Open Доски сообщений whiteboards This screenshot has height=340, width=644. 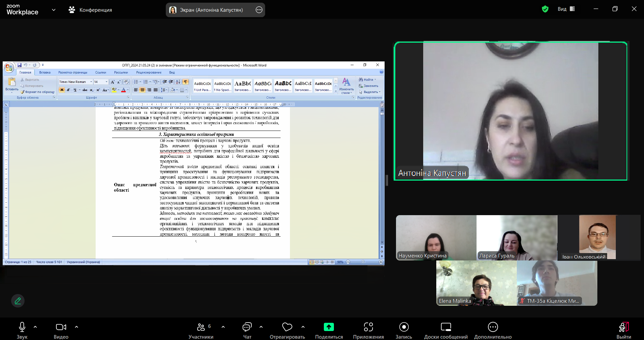click(x=446, y=331)
